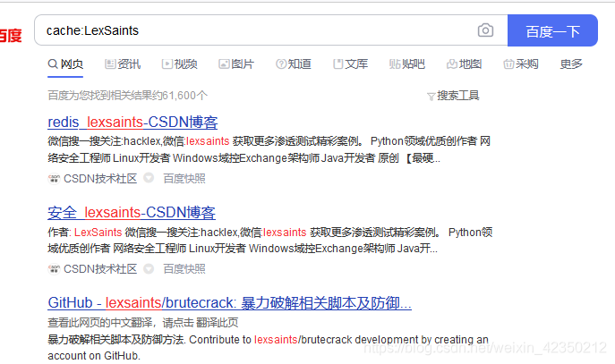Click the 百度一下 search button

[x=552, y=30]
